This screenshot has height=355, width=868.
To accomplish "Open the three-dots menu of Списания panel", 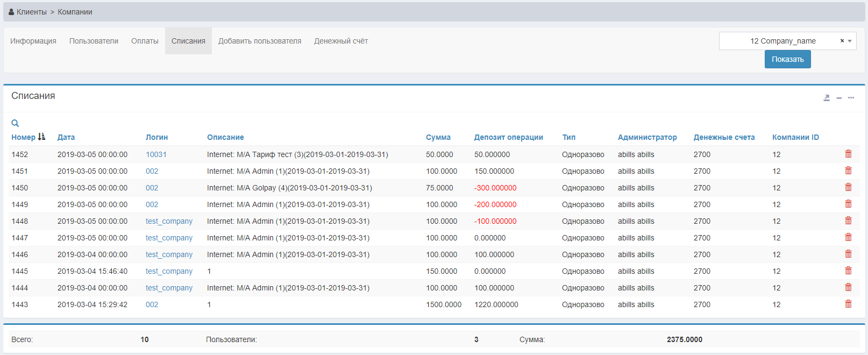I will coord(851,98).
